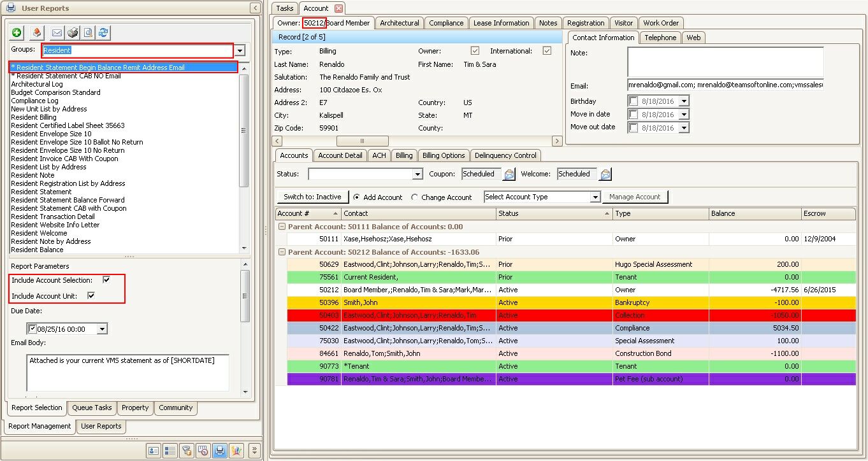
Task: Select the Resident Transaction Detail report
Action: (x=53, y=216)
